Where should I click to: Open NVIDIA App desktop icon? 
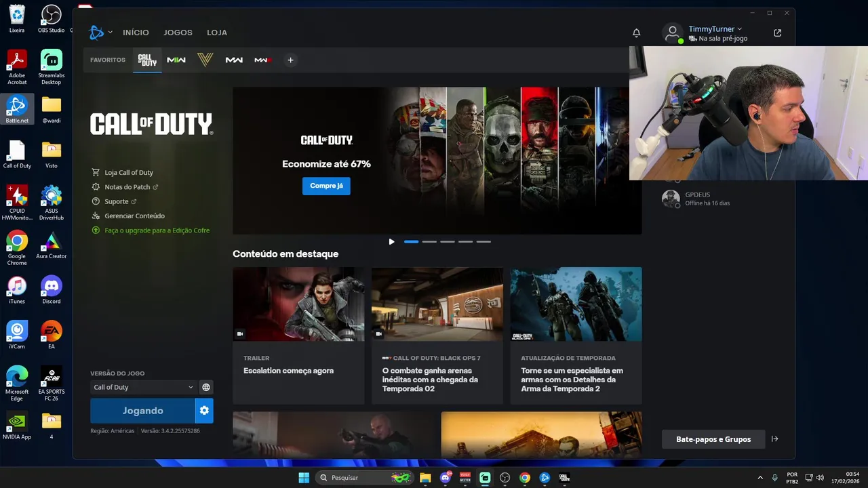(17, 426)
